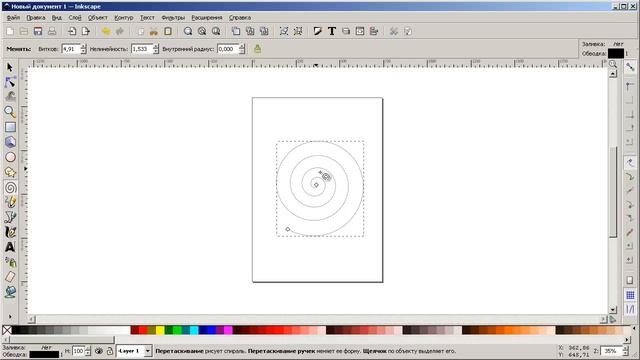The image size is (640, 360).
Task: Click the Undo icon
Action: pyautogui.click(x=106, y=31)
